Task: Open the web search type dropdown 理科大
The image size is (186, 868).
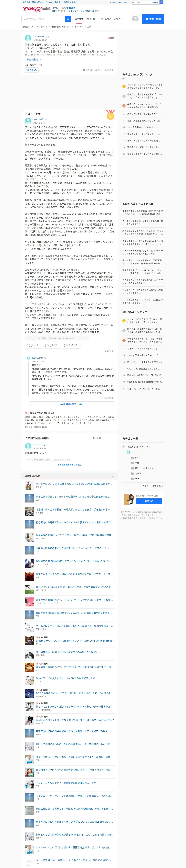Action: tap(155, 2)
